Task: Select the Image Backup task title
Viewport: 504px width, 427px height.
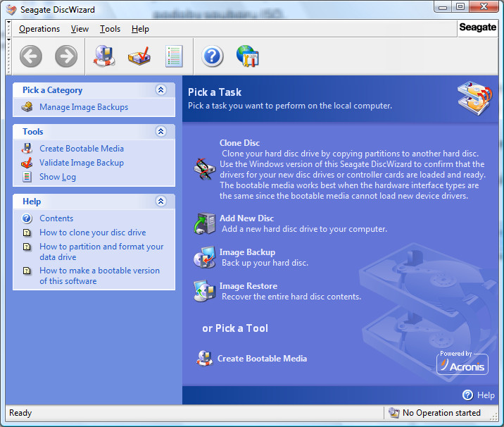Action: tap(247, 252)
